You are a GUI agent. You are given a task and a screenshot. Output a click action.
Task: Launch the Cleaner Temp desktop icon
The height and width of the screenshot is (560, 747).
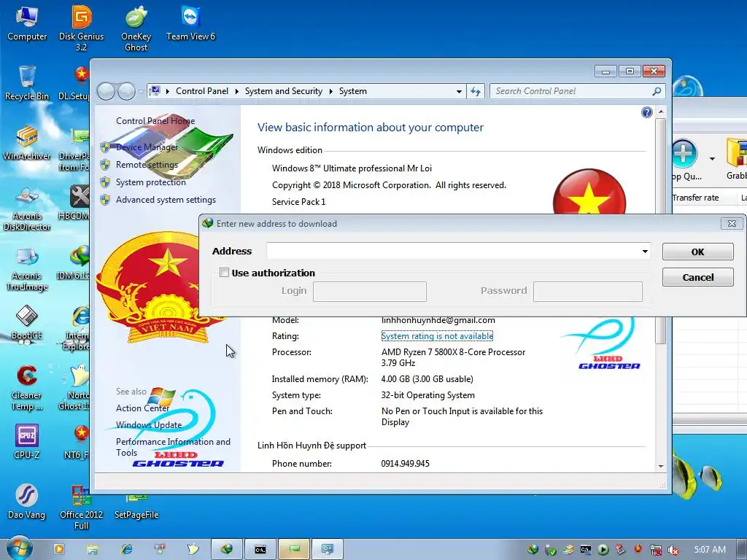[x=27, y=388]
